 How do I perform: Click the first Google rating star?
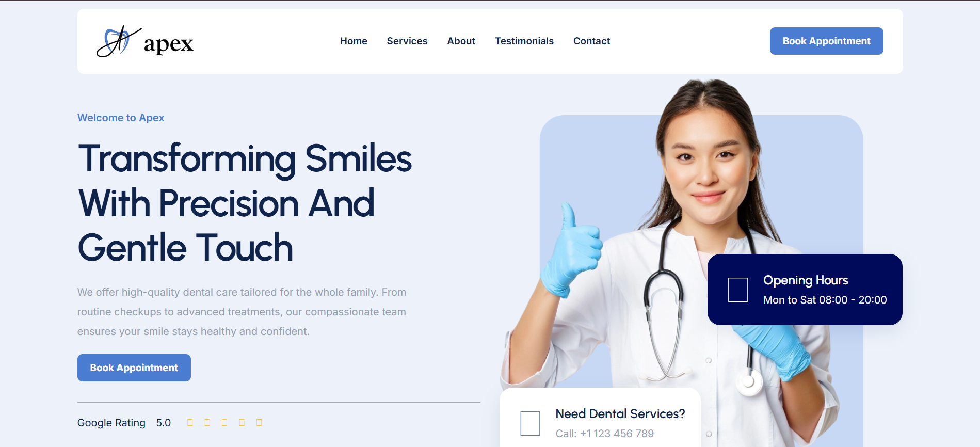click(x=190, y=423)
